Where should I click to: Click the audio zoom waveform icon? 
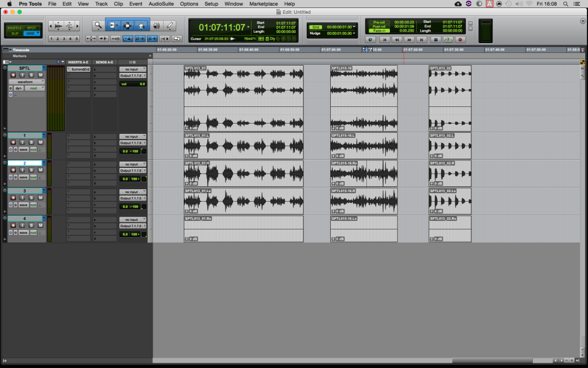(x=59, y=26)
